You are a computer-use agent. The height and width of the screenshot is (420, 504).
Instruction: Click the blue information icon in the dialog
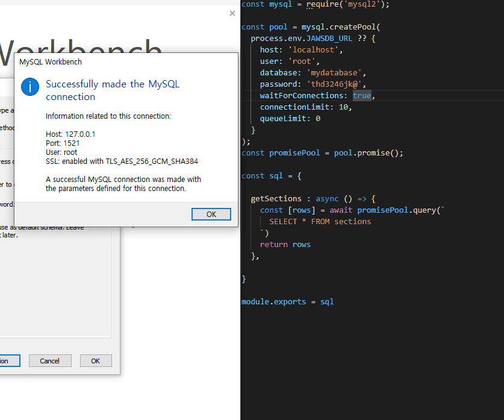point(30,87)
